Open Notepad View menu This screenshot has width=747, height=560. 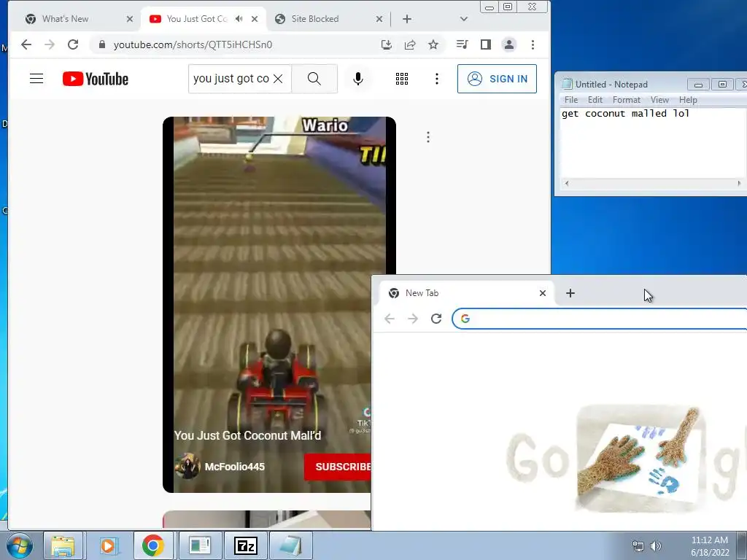pos(659,100)
